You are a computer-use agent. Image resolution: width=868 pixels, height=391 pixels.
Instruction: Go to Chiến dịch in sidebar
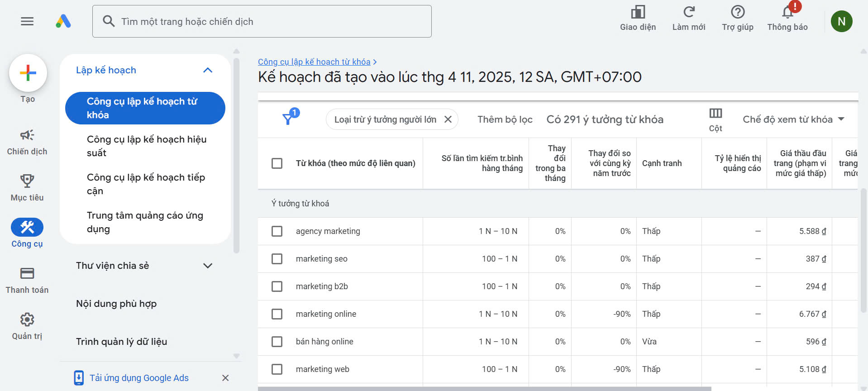click(27, 142)
